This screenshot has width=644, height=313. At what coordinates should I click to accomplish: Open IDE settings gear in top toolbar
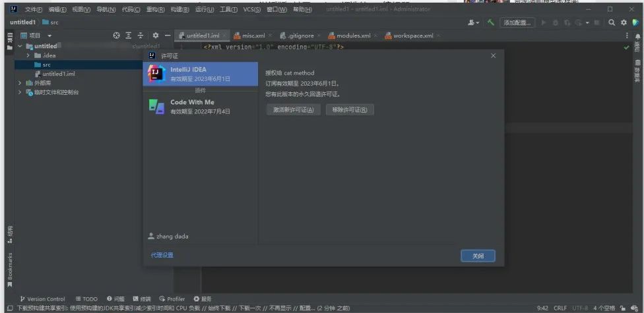point(624,22)
